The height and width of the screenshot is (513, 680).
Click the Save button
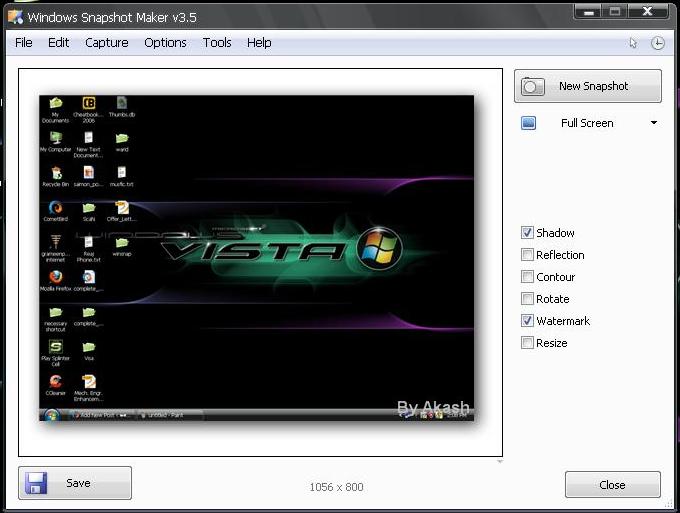tap(75, 483)
